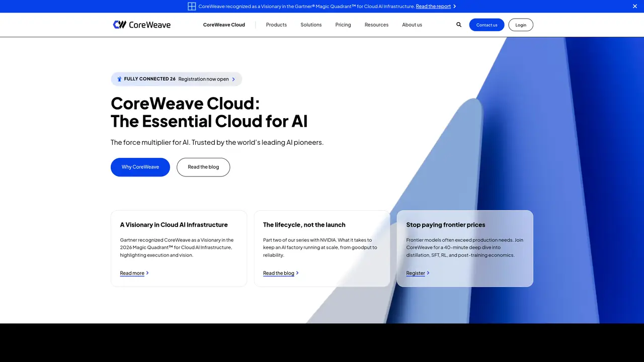Dismiss the top announcement banner
The height and width of the screenshot is (362, 644).
click(x=635, y=6)
